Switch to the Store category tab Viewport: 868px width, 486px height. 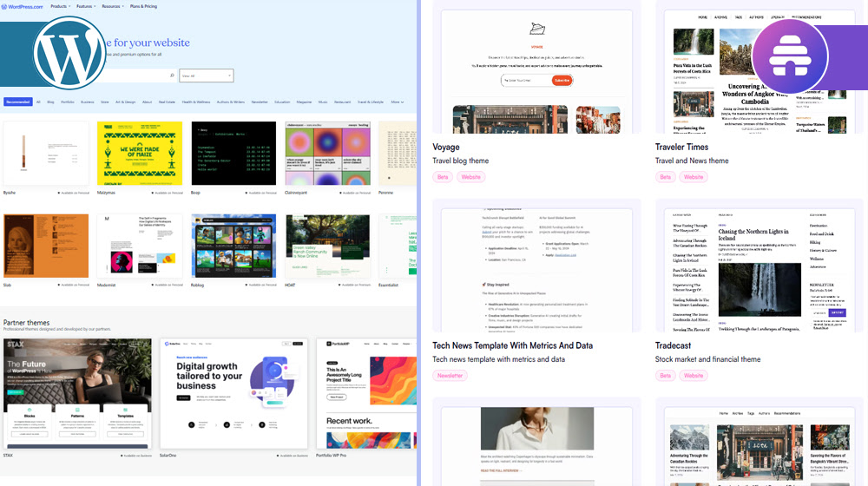pos(105,102)
